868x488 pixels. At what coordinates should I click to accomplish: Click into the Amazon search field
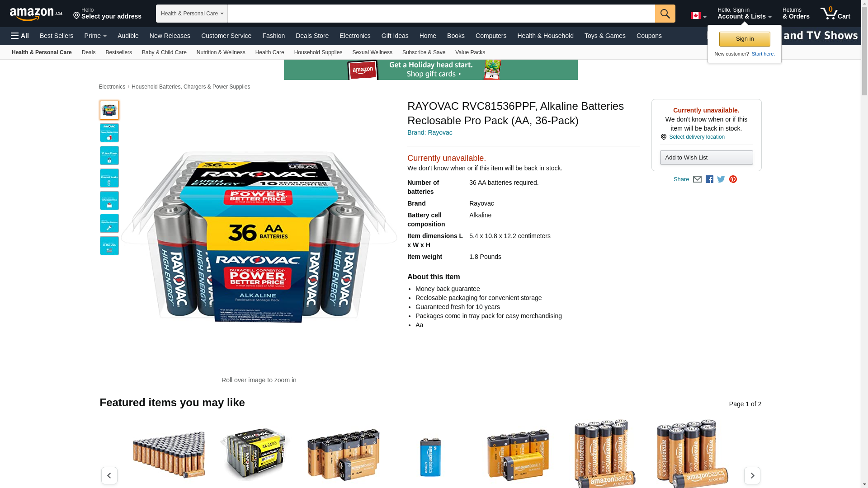(x=441, y=14)
